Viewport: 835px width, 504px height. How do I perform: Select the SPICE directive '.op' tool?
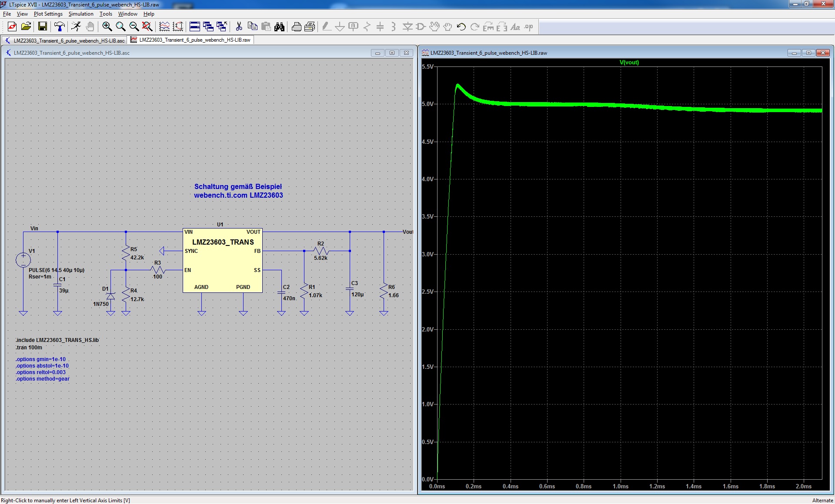tap(529, 27)
